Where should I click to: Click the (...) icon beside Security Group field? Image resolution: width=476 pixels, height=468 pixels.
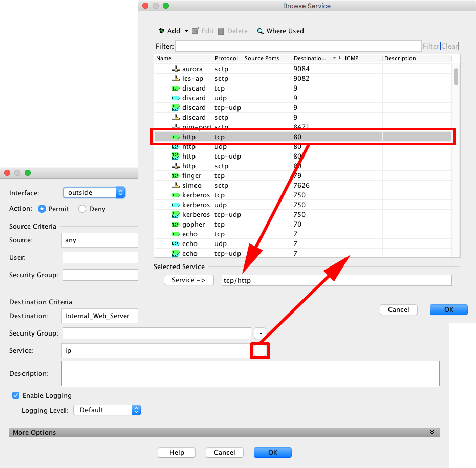click(x=260, y=333)
